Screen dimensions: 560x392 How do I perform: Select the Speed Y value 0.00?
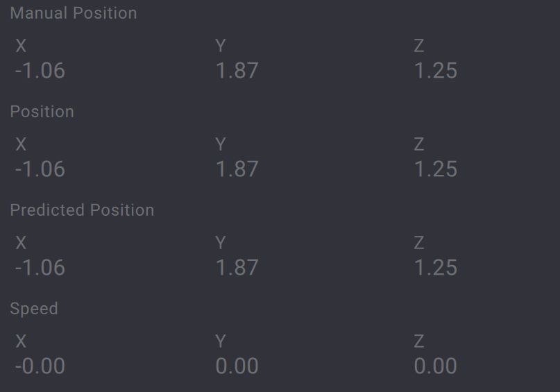237,366
